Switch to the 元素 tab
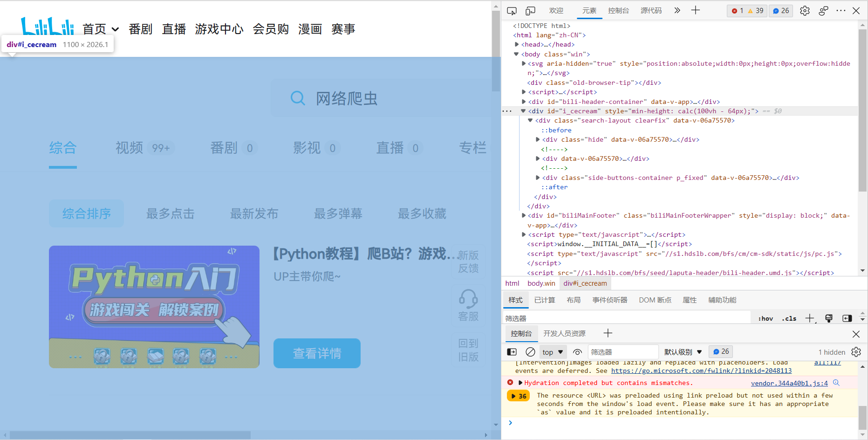 click(x=589, y=11)
